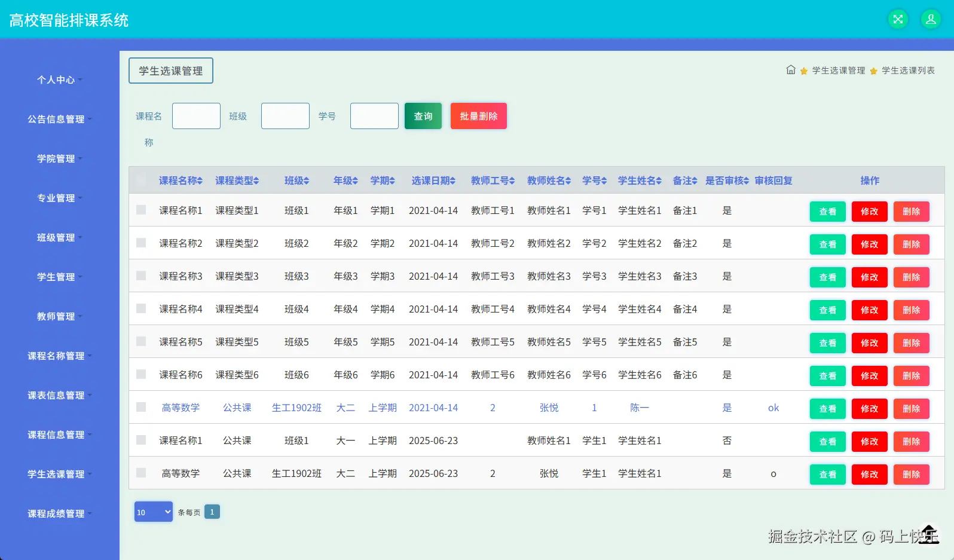954x560 pixels.
Task: Focus the 班级 search input
Action: click(285, 116)
